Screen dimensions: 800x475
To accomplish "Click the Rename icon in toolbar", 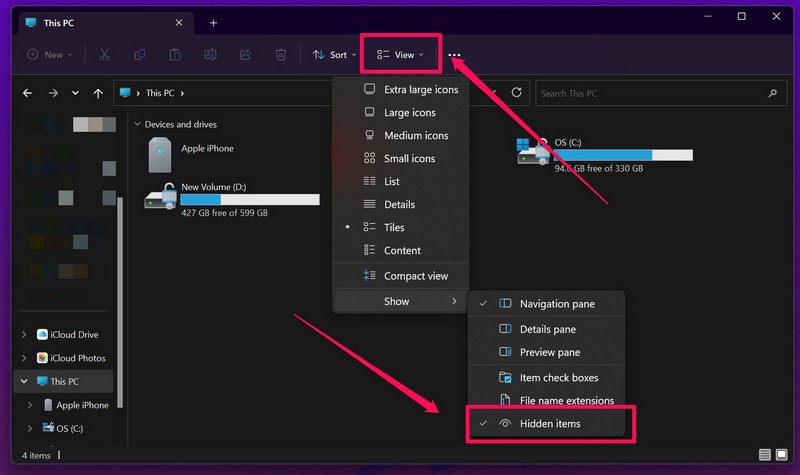I will tap(210, 55).
